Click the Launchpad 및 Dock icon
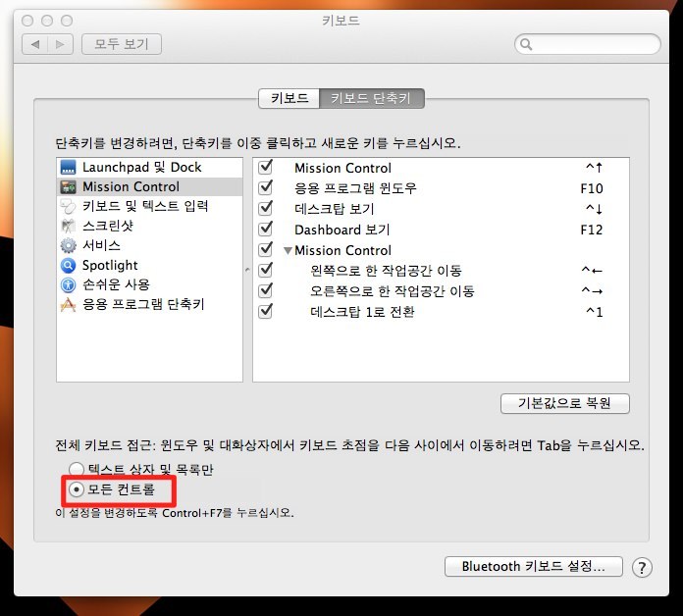This screenshot has width=683, height=616. click(x=68, y=167)
